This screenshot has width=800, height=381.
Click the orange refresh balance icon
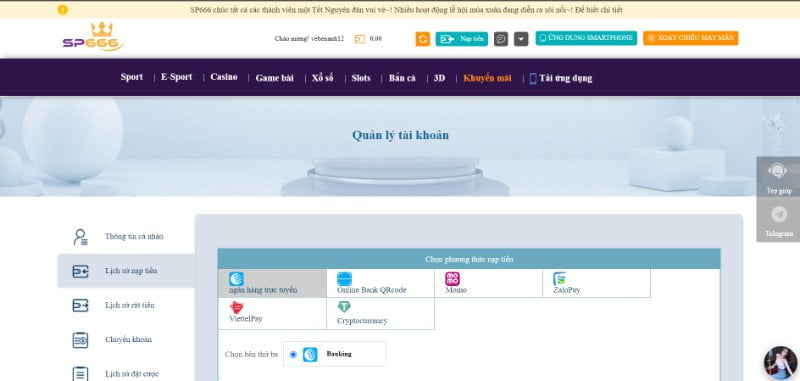click(422, 39)
